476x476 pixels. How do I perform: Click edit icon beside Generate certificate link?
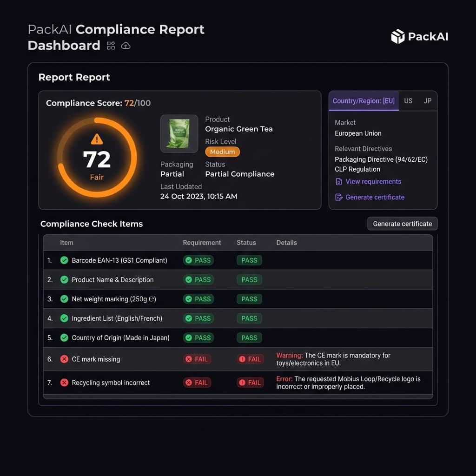click(x=339, y=197)
